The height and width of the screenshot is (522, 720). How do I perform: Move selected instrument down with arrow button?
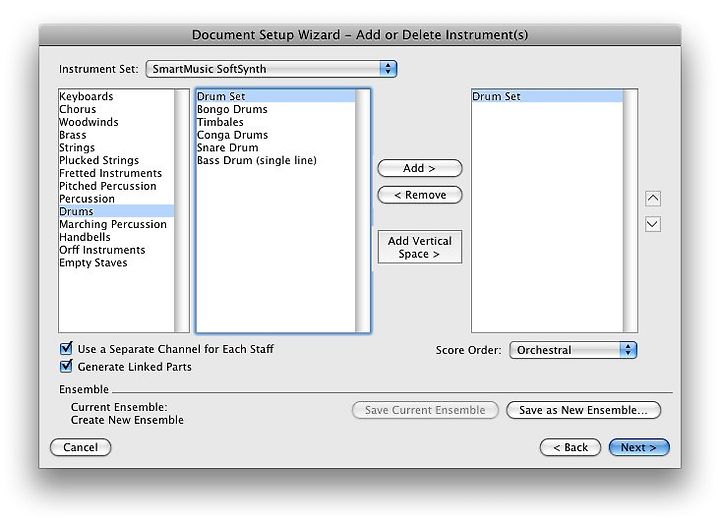(x=652, y=224)
